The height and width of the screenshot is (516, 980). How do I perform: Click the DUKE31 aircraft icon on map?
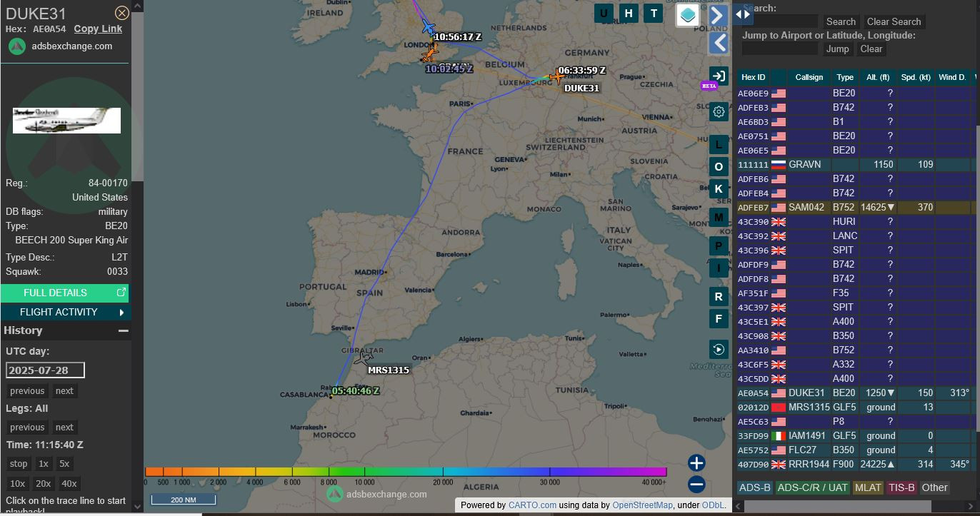coord(556,77)
